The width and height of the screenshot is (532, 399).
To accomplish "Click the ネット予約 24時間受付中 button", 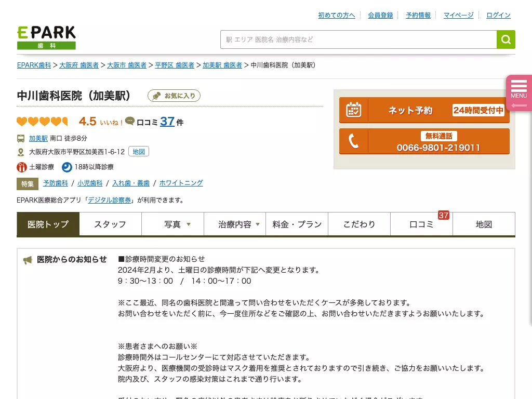I will (424, 110).
